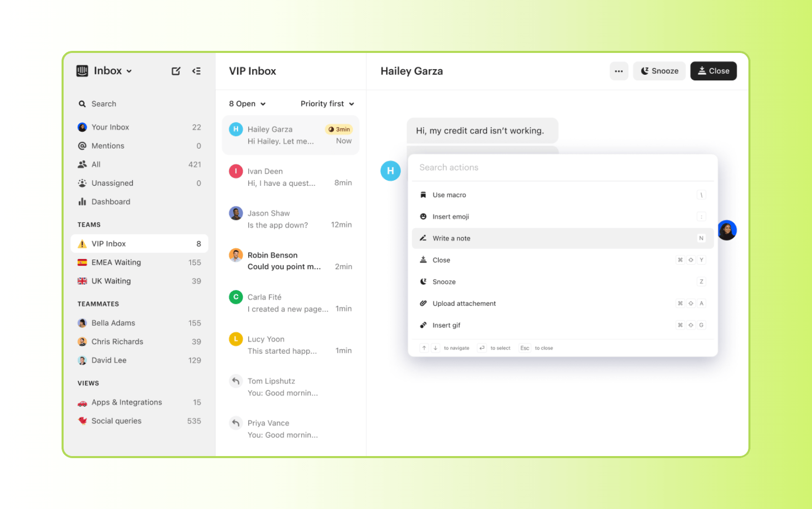Expand the 8 Open filter dropdown
This screenshot has width=812, height=509.
tap(247, 104)
